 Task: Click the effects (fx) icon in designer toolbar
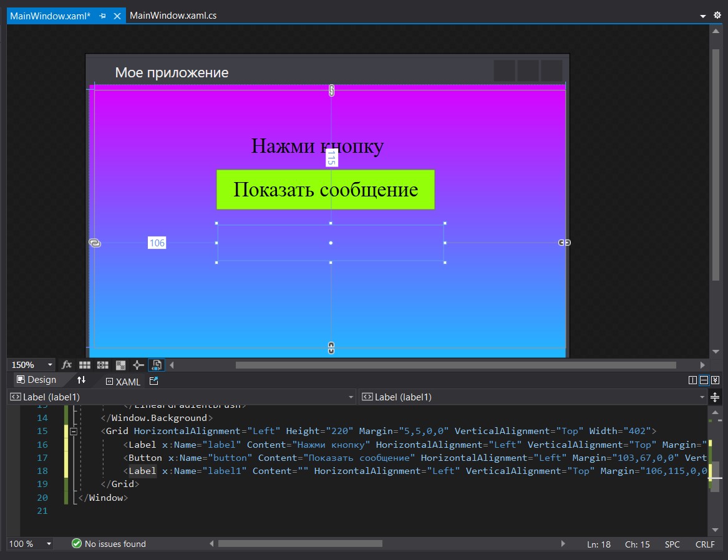click(67, 365)
